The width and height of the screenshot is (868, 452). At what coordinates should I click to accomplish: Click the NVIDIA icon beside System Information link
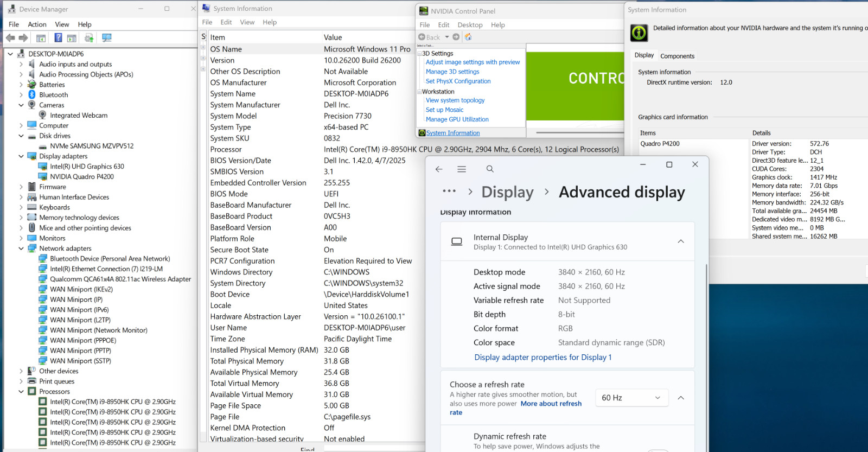422,133
